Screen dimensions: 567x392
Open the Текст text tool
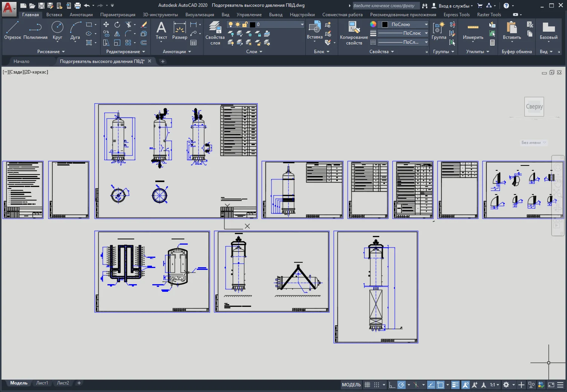click(x=161, y=30)
